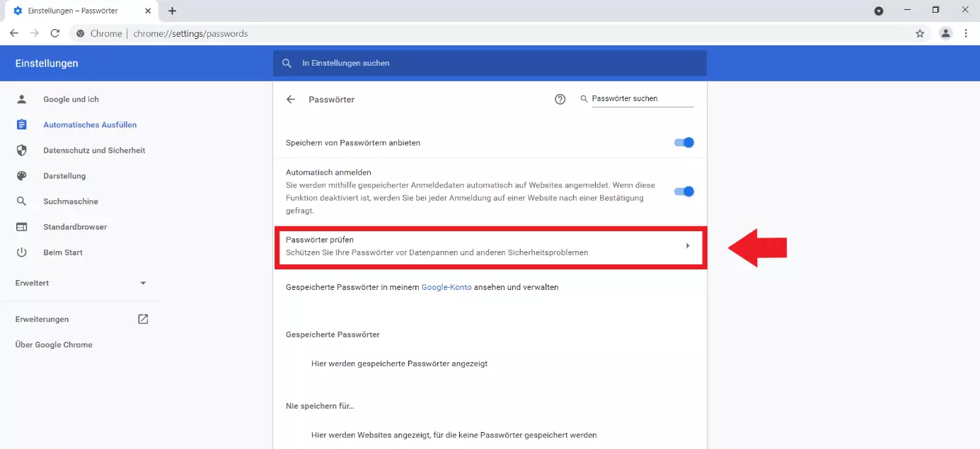Click the Erweiterungen external-link icon
This screenshot has width=980, height=449.
click(x=143, y=319)
